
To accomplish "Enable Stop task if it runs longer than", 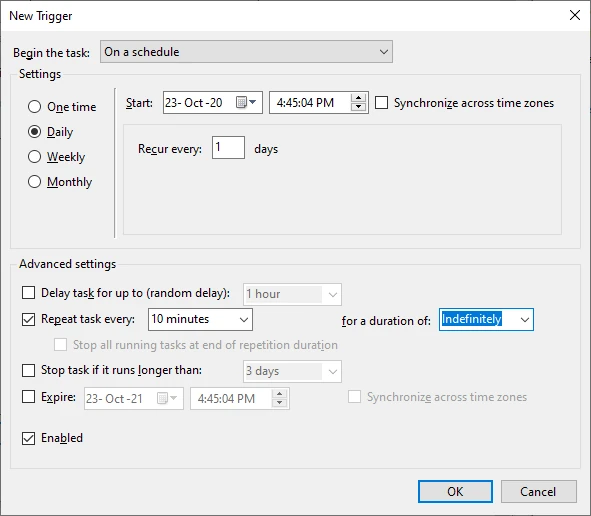I will (28, 370).
